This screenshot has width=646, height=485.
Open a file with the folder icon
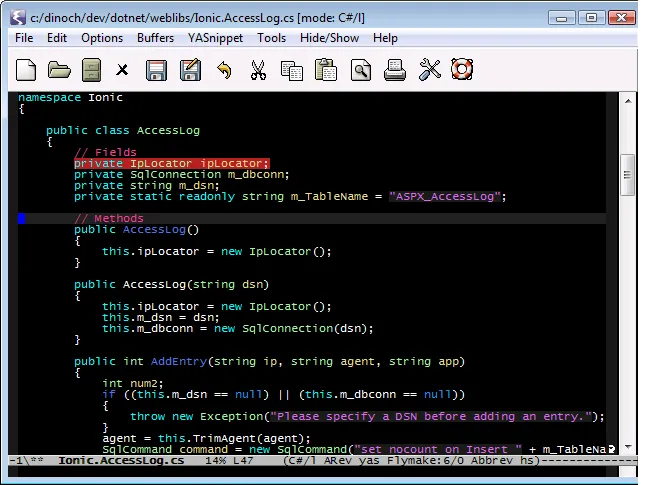tap(59, 70)
